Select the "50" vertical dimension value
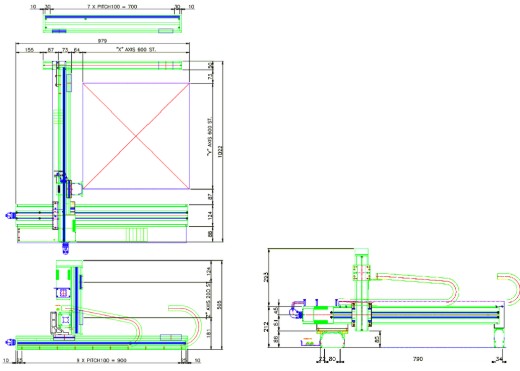This screenshot has height=371, width=520. pos(210,66)
